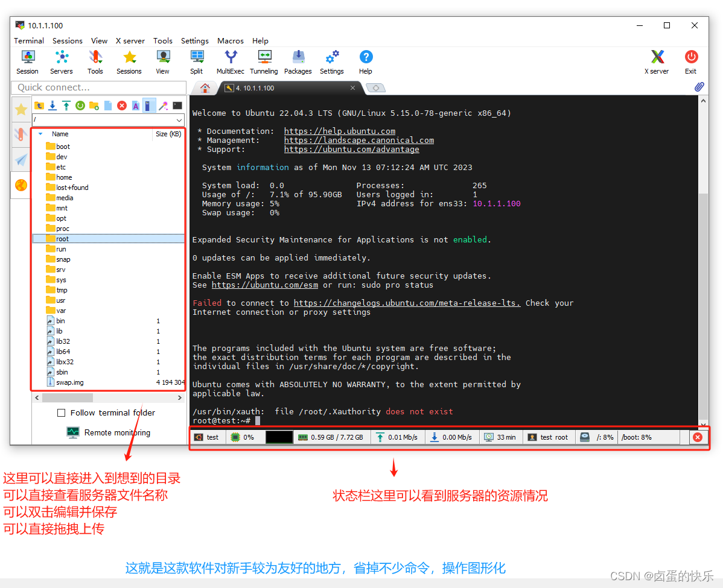Open the Tools toolbar icon
Viewport: 723px width, 588px height.
[95, 62]
